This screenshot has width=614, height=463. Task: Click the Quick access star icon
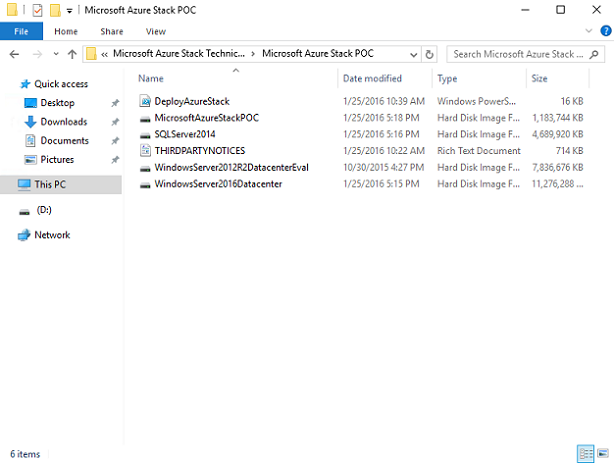[x=25, y=84]
